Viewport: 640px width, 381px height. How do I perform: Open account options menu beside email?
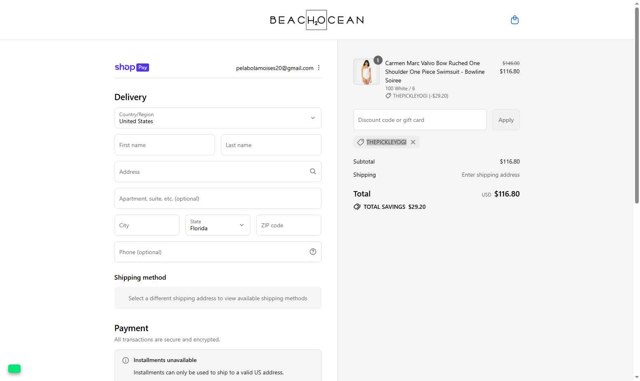318,68
